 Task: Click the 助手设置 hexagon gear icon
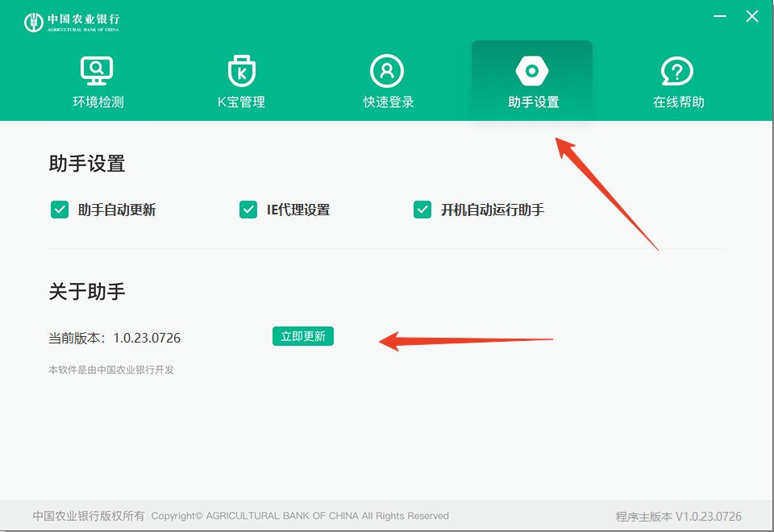coord(531,71)
